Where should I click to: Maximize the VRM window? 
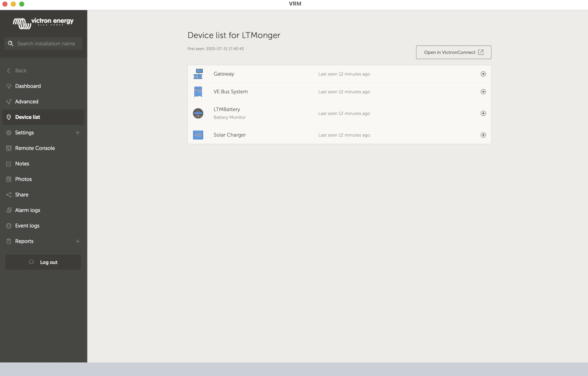[22, 4]
